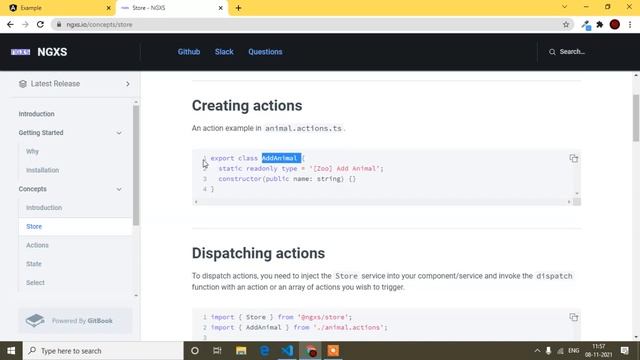Open Cortana circle on taskbar
Image resolution: width=640 pixels, height=360 pixels.
[195, 351]
